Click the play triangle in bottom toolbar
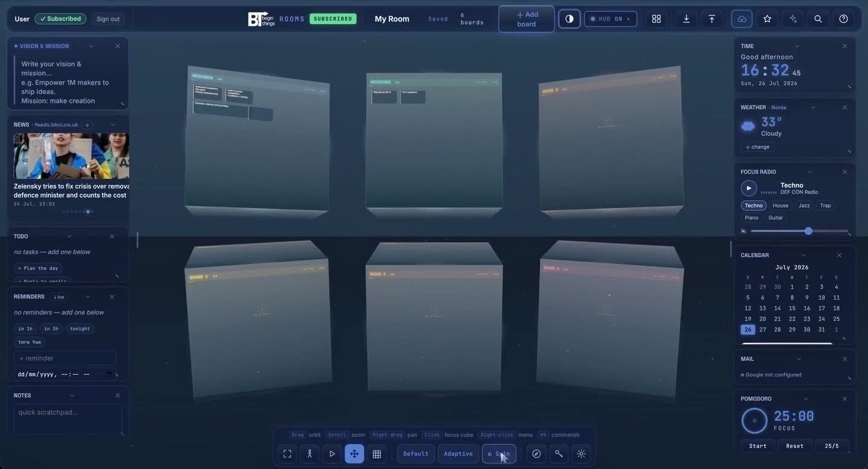The width and height of the screenshot is (868, 469). (x=332, y=454)
